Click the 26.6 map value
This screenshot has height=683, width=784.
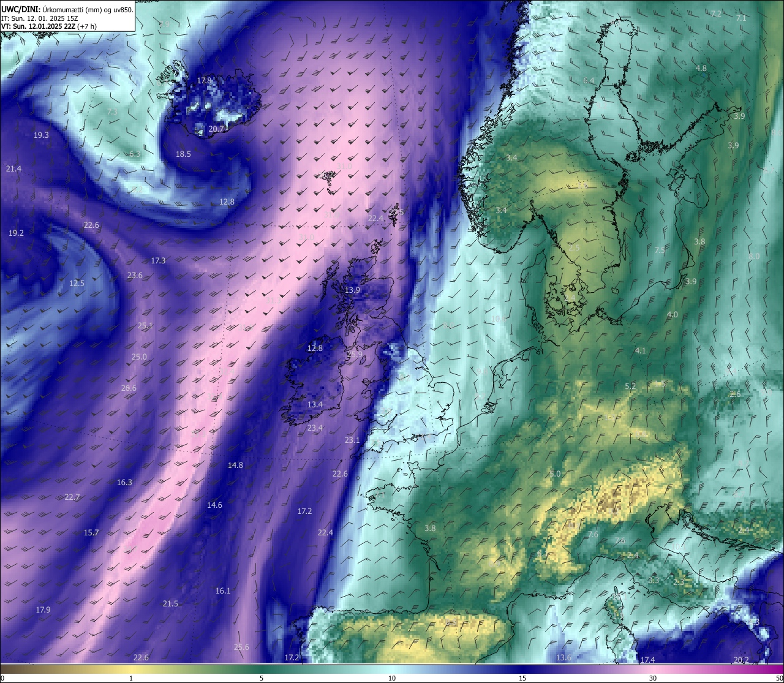coord(129,388)
